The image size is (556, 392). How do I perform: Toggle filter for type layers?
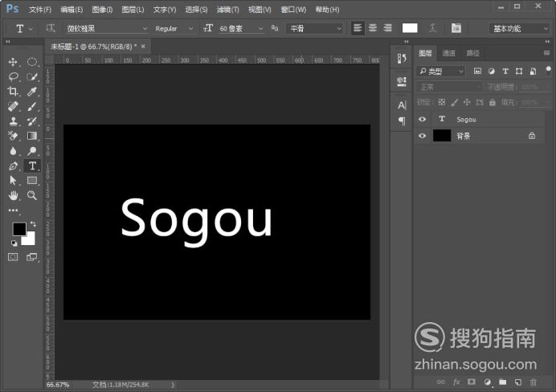[505, 71]
